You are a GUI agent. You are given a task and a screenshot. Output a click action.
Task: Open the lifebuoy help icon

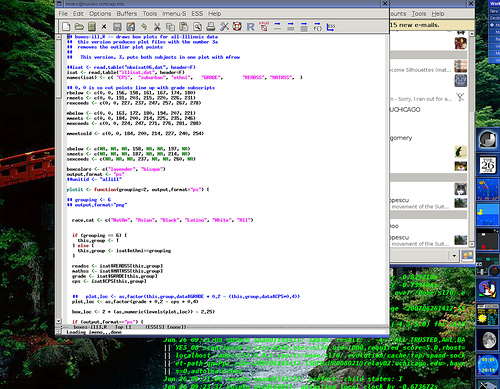click(237, 26)
